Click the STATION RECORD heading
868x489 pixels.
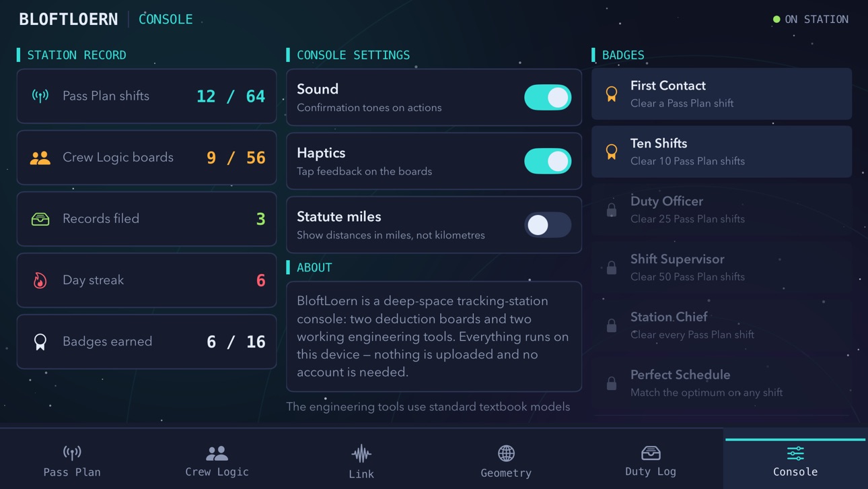point(77,55)
